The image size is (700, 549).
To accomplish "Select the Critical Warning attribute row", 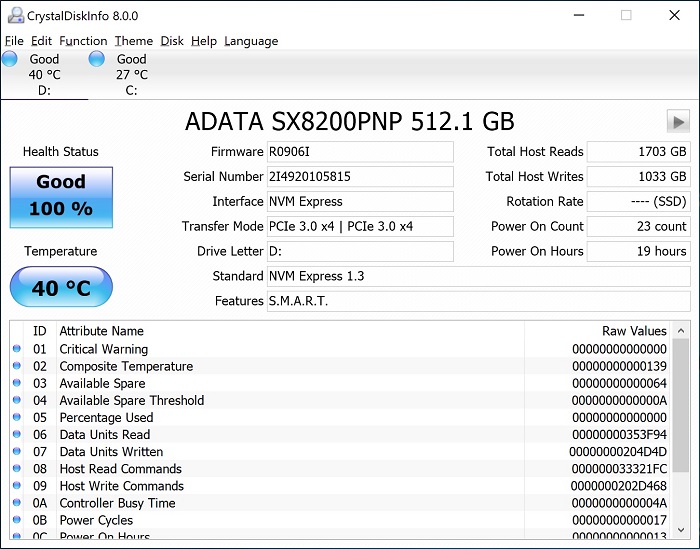I will coord(339,349).
